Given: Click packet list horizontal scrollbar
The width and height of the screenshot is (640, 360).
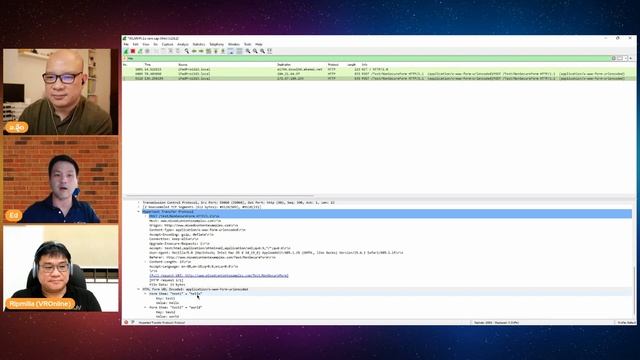Looking at the screenshot, I should tap(219, 196).
